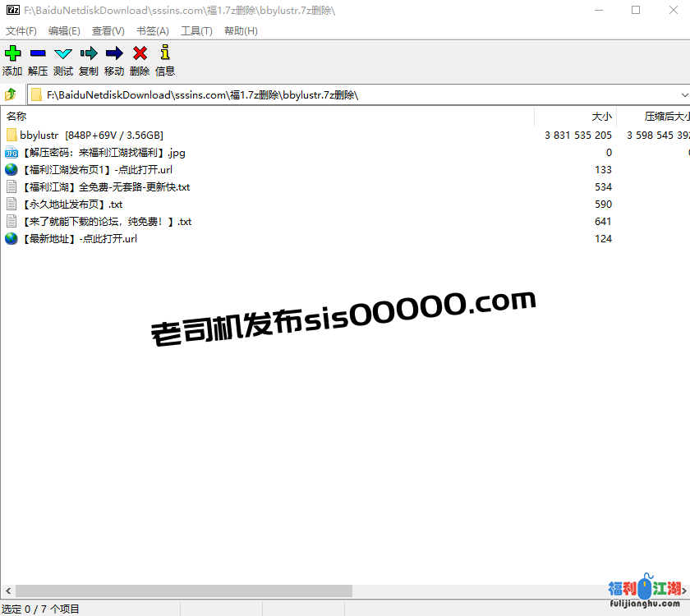Open the 工具(T) menu
The image size is (690, 616).
tap(196, 31)
